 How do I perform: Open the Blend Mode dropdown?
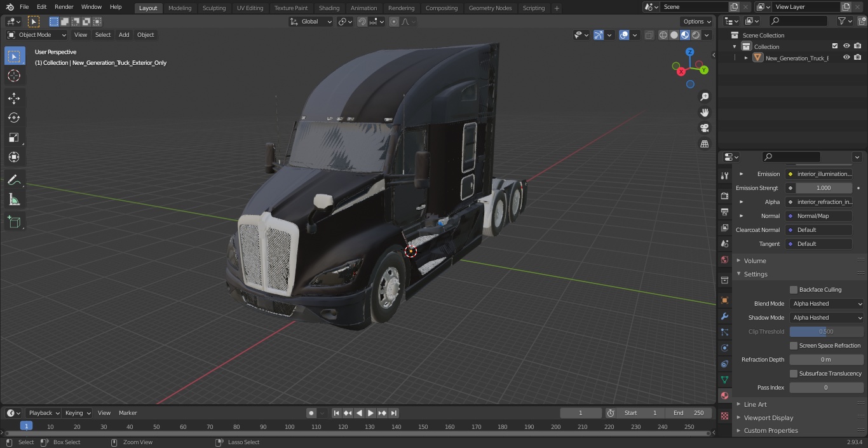[x=827, y=304]
